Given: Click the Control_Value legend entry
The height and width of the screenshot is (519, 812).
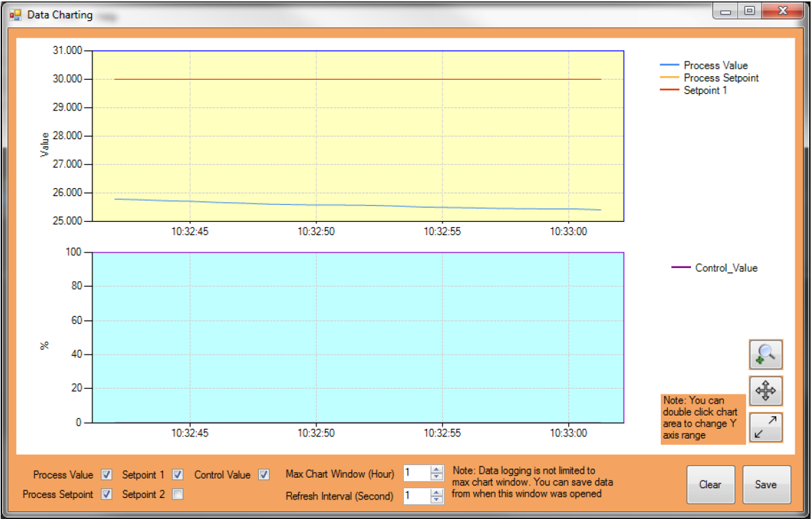Looking at the screenshot, I should point(726,268).
